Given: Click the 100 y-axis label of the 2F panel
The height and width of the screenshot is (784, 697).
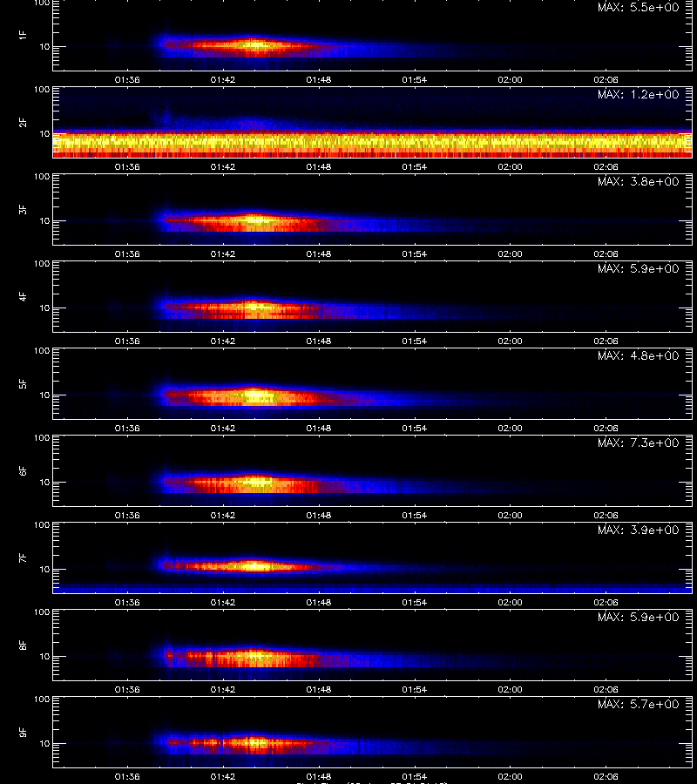Looking at the screenshot, I should 42,90.
